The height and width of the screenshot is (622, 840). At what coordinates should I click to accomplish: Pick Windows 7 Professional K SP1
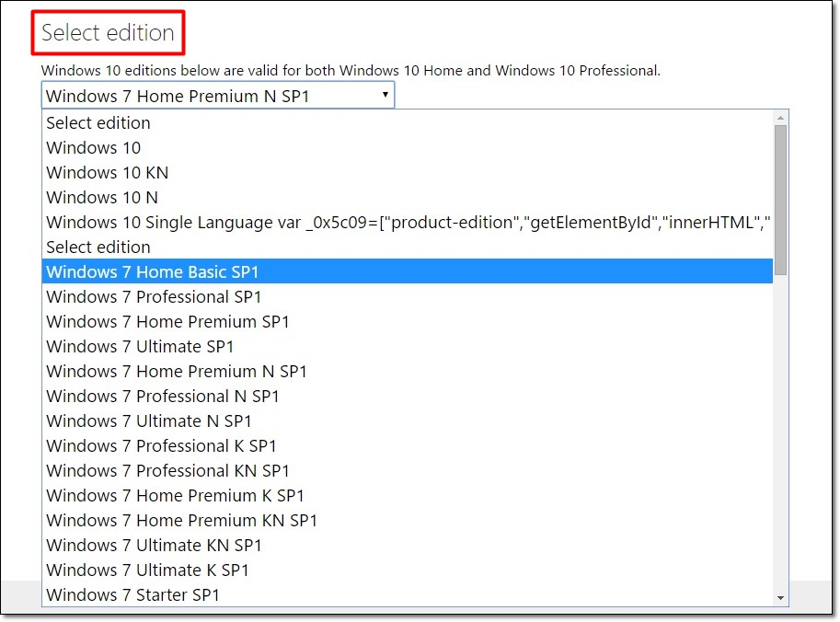(408, 445)
